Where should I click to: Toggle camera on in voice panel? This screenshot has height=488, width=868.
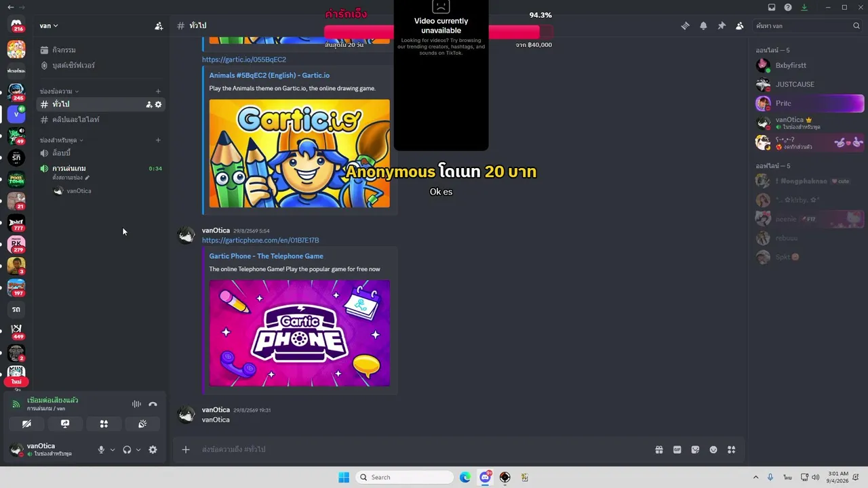26,424
